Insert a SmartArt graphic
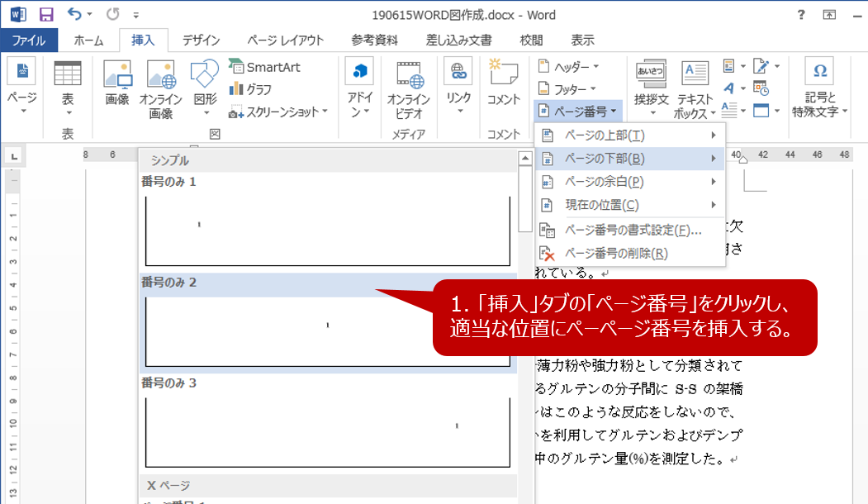 pyautogui.click(x=264, y=67)
